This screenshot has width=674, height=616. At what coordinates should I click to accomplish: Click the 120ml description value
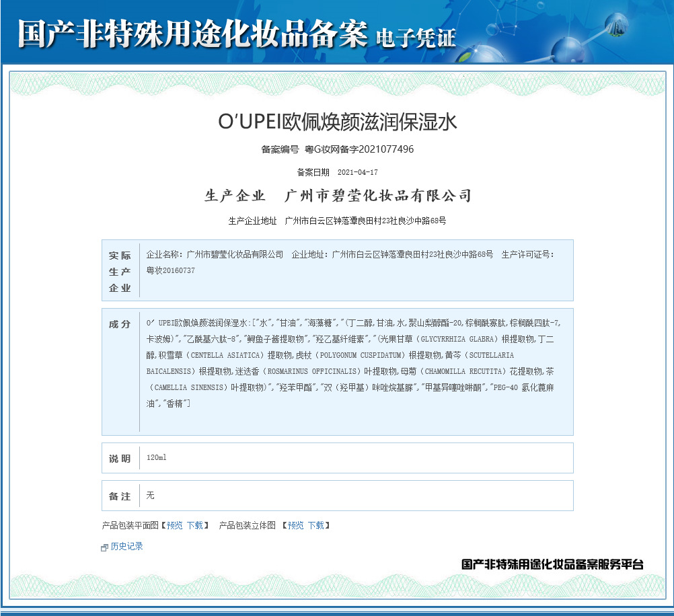(157, 457)
